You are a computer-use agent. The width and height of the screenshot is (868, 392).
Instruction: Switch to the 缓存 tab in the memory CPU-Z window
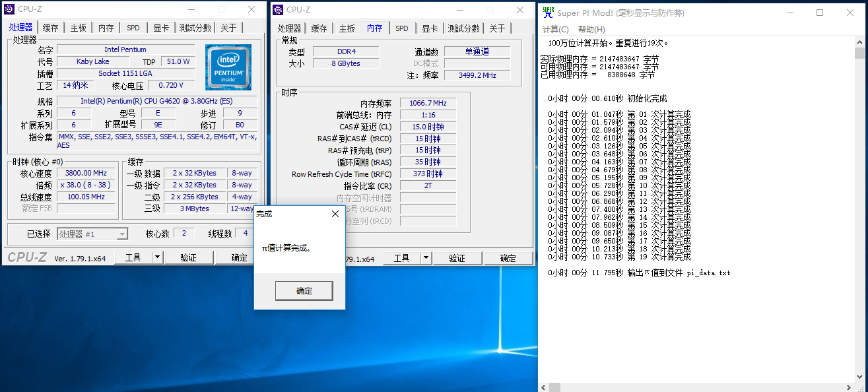coord(319,28)
